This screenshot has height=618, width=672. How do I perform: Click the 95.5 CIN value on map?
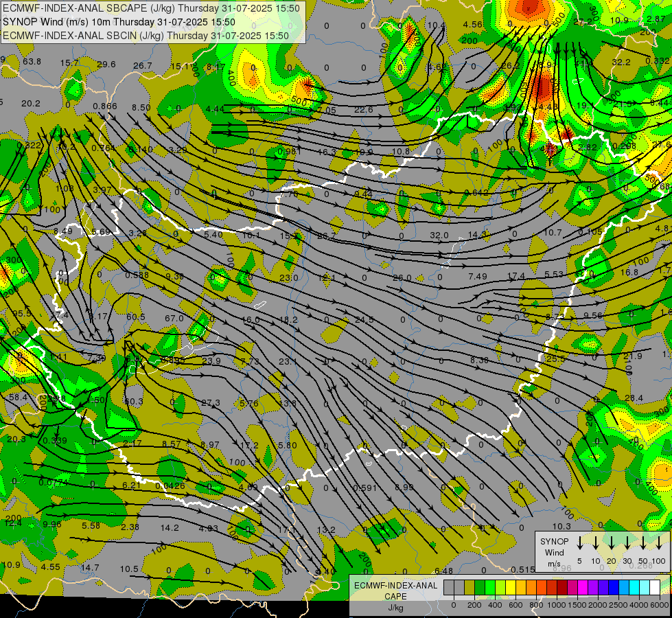(x=22, y=314)
